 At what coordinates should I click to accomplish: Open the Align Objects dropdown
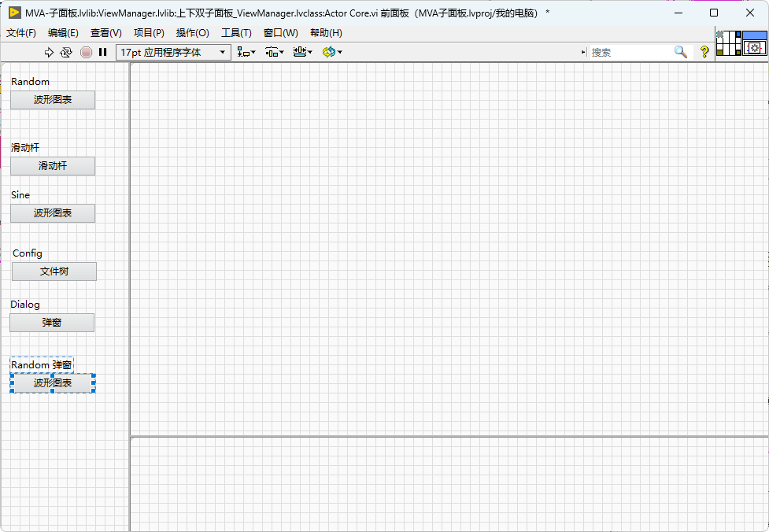pos(246,52)
